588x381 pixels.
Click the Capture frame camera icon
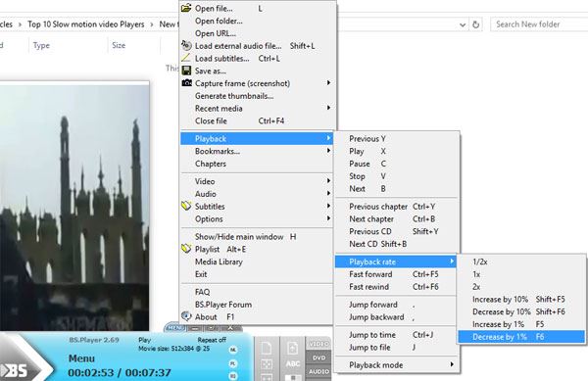(186, 83)
